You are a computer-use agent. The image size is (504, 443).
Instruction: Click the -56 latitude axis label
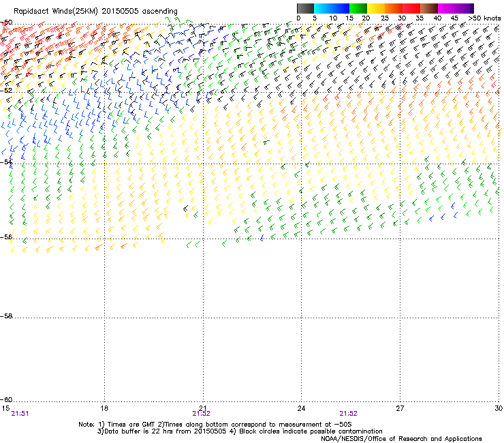click(6, 237)
